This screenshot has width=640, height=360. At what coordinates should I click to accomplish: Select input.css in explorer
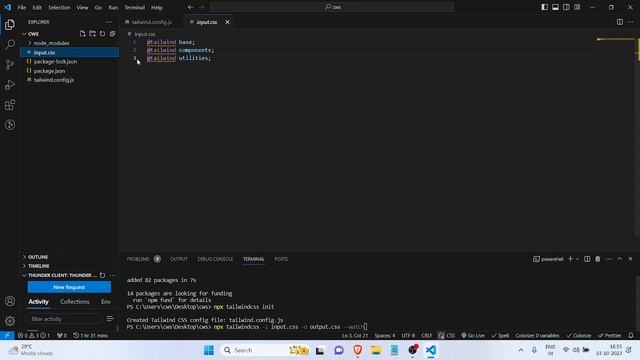(69, 52)
